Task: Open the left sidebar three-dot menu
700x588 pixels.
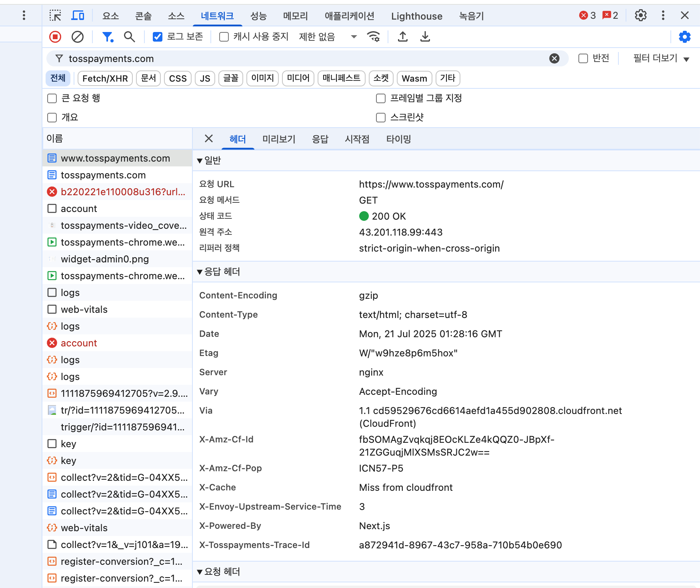Action: point(24,16)
